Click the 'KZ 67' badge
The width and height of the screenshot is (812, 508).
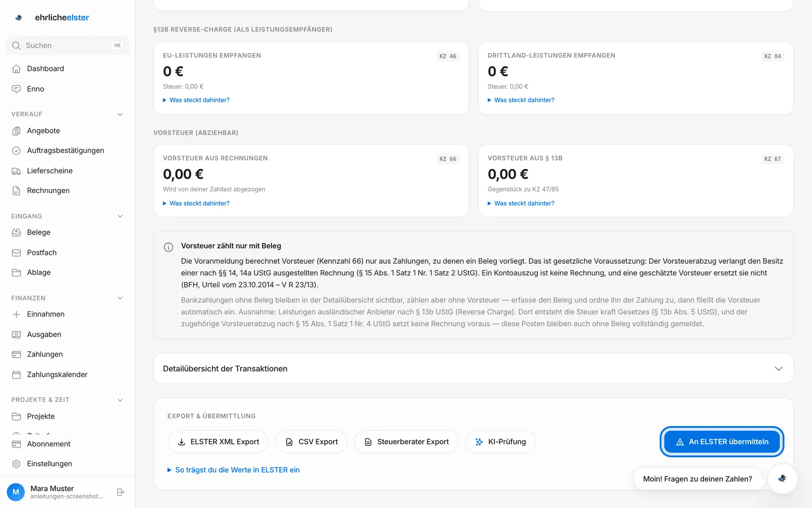[x=772, y=159]
